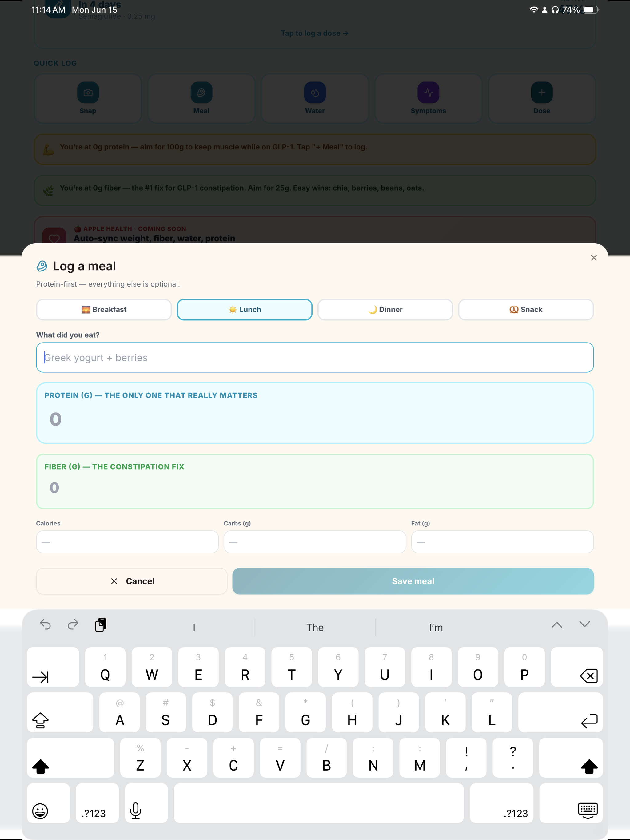Select the Lunch meal type
Screen dimensions: 630x840
pos(244,310)
